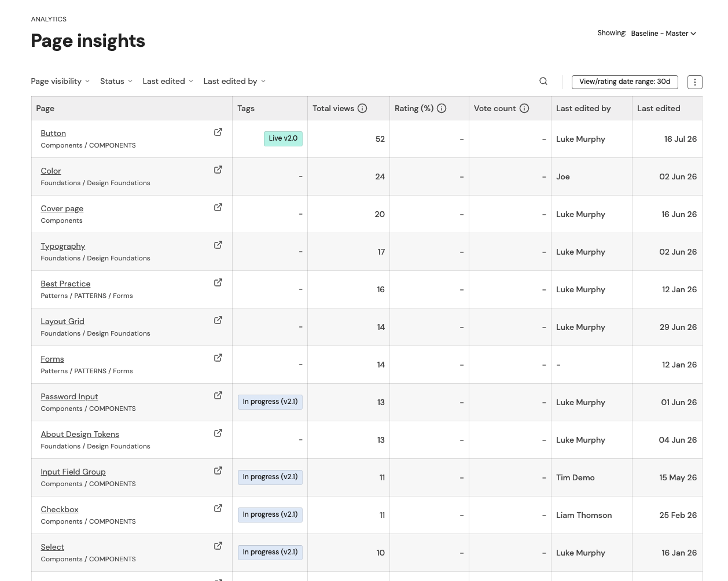Image resolution: width=728 pixels, height=581 pixels.
Task: Open the three-dot more options menu
Action: pyautogui.click(x=694, y=82)
